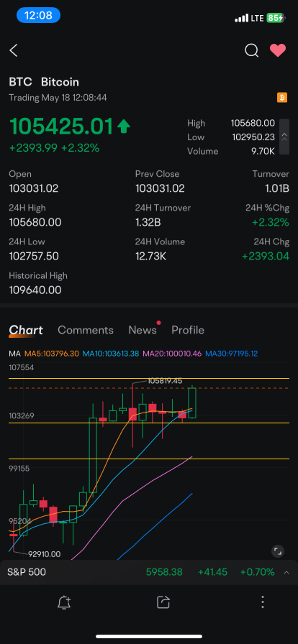Open the three-dot more options menu
298x644 pixels.
[263, 602]
